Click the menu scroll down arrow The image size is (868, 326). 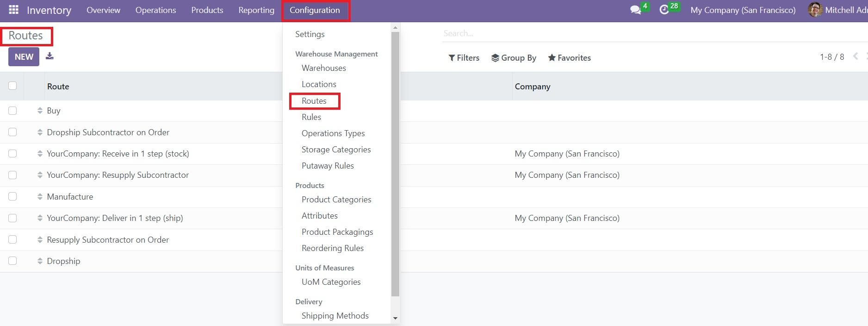[395, 318]
